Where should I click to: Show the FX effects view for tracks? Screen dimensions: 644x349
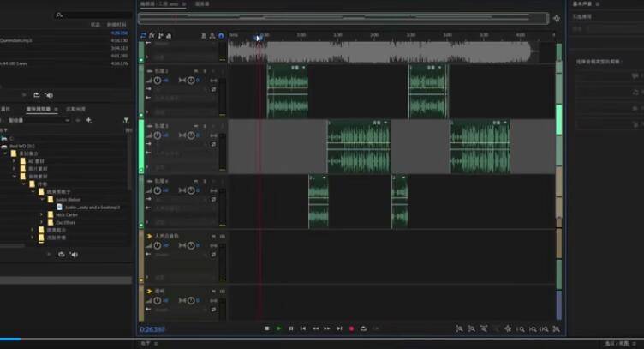point(152,35)
